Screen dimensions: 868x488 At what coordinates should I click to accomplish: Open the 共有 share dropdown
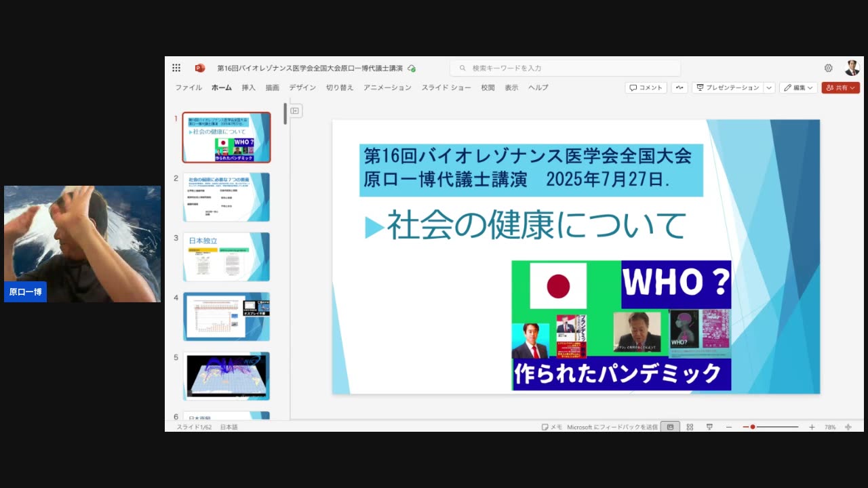(840, 87)
